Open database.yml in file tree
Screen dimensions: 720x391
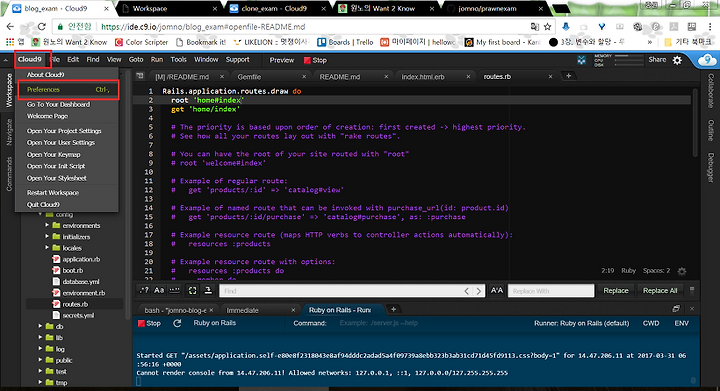click(x=81, y=282)
